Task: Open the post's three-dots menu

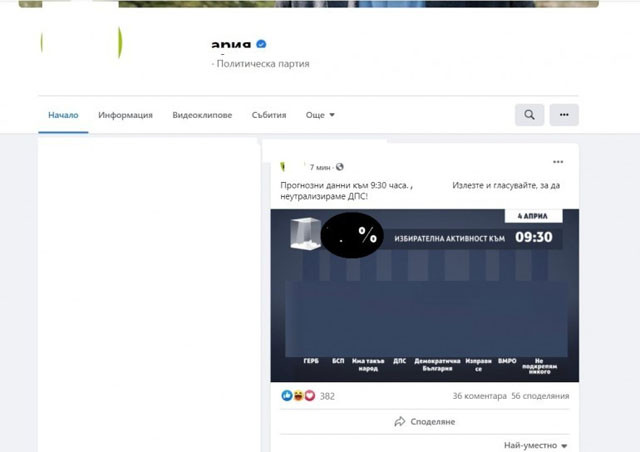Action: 558,162
